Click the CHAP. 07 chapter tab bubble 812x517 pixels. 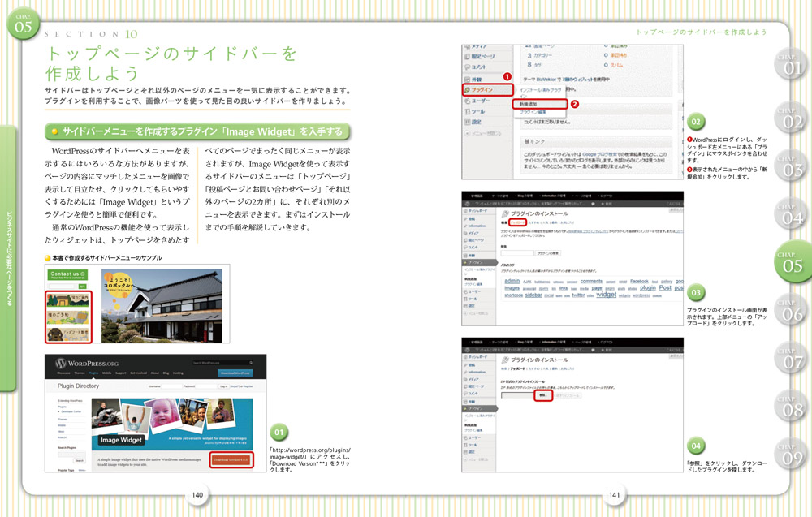793,359
